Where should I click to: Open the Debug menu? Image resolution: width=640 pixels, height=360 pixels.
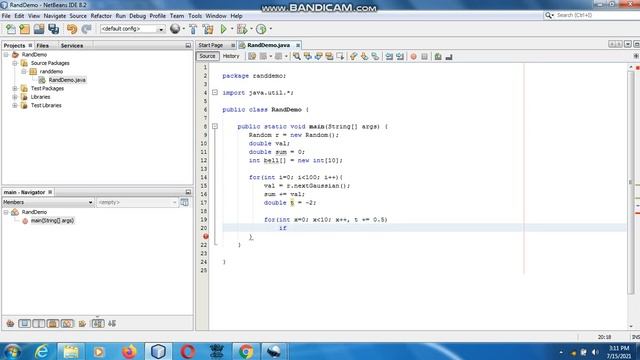[137, 16]
